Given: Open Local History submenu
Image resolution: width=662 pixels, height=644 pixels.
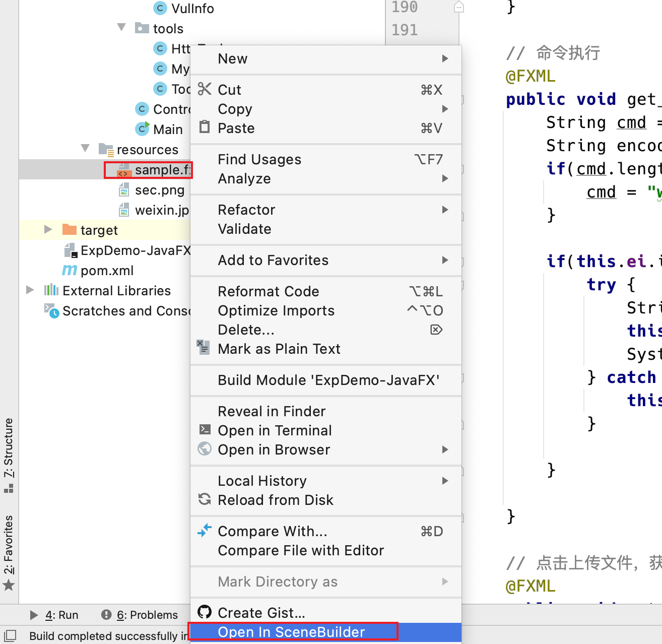Looking at the screenshot, I should (x=326, y=481).
